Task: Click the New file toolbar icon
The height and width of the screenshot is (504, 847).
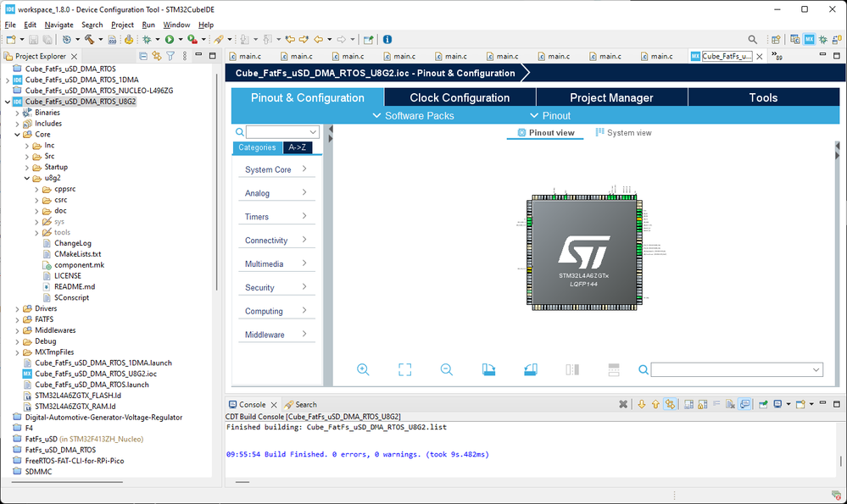Action: pos(11,40)
